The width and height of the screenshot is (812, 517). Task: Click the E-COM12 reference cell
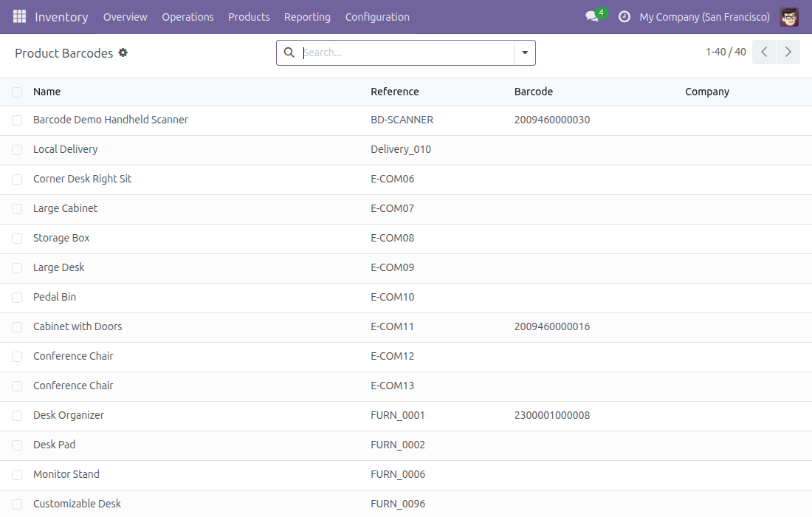click(x=393, y=356)
